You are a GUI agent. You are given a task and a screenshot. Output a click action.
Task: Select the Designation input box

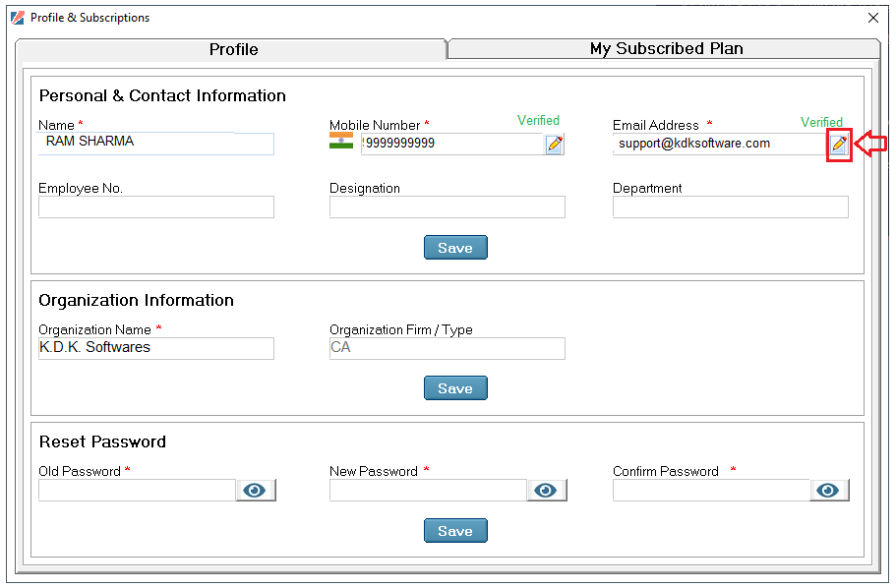(x=447, y=206)
